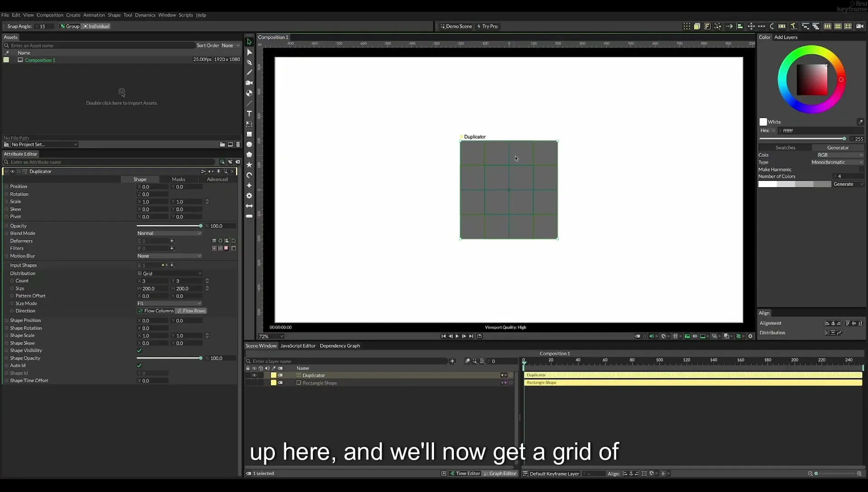This screenshot has height=492, width=868.
Task: Select the Pen tool in the toolbar
Action: coord(249,62)
